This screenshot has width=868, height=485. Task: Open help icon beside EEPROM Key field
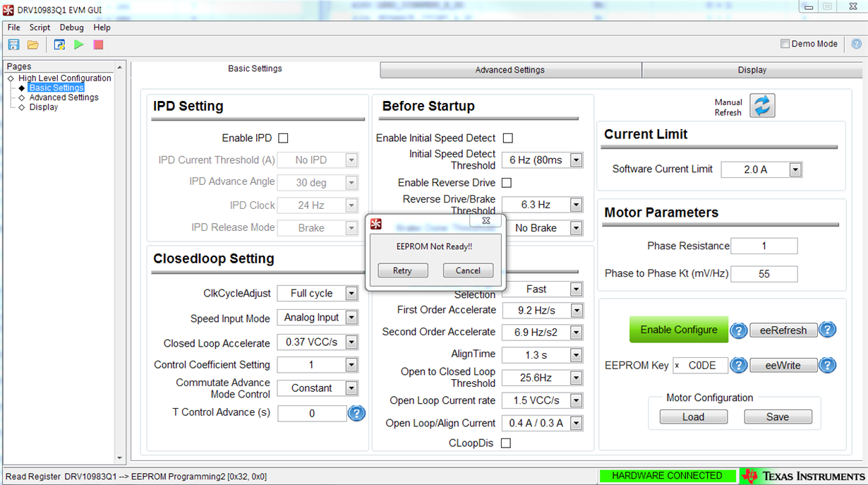(738, 365)
